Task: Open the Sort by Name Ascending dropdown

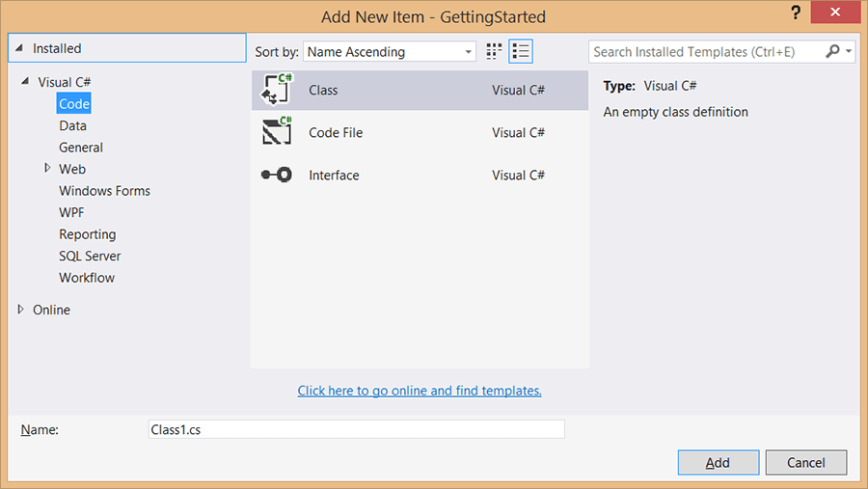Action: coord(390,51)
